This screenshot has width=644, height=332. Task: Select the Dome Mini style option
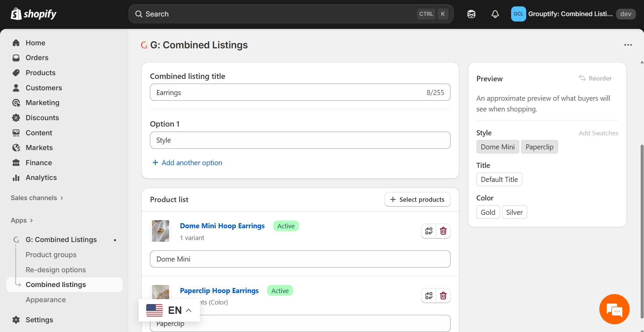point(497,147)
